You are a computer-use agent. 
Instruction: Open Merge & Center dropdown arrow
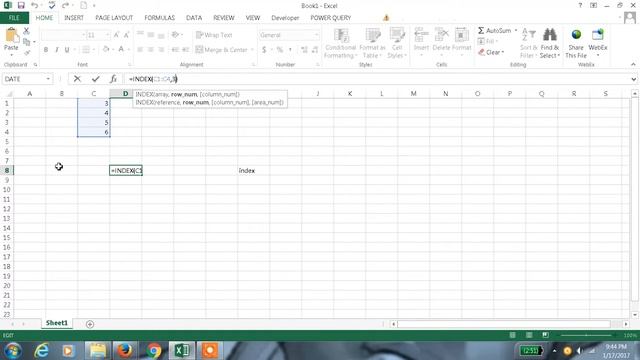click(252, 50)
